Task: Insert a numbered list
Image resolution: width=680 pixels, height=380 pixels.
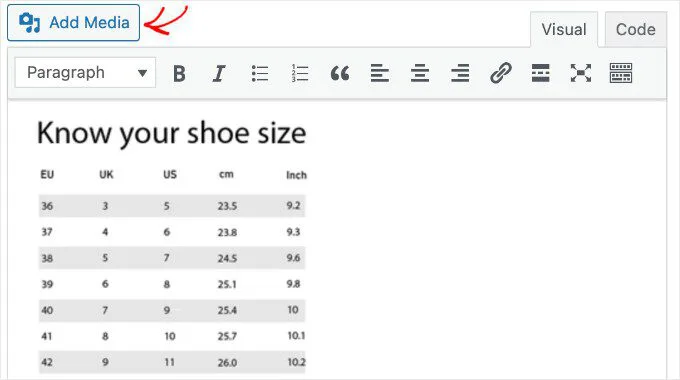Action: 300,73
